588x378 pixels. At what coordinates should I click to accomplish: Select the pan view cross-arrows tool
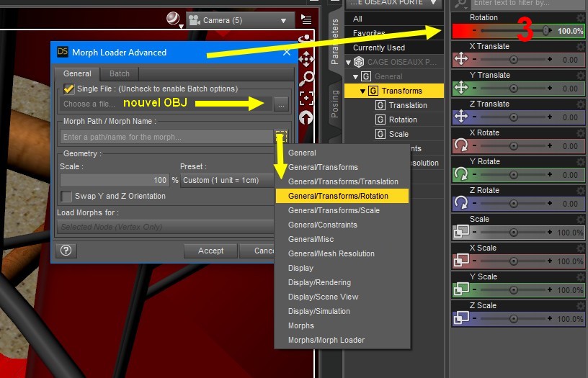pos(306,59)
